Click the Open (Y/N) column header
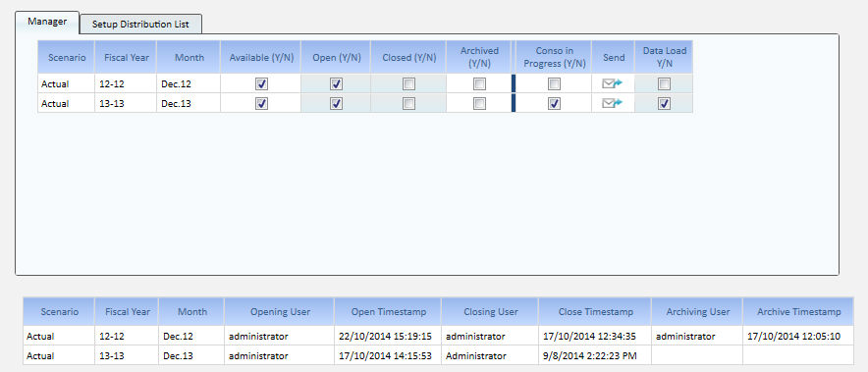This screenshot has width=868, height=372. [x=336, y=57]
